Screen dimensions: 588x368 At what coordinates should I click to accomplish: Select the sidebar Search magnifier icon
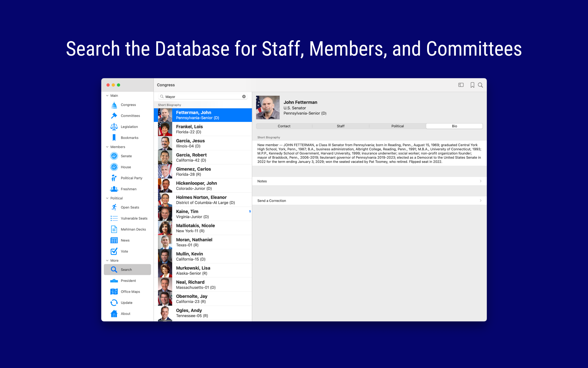point(114,269)
